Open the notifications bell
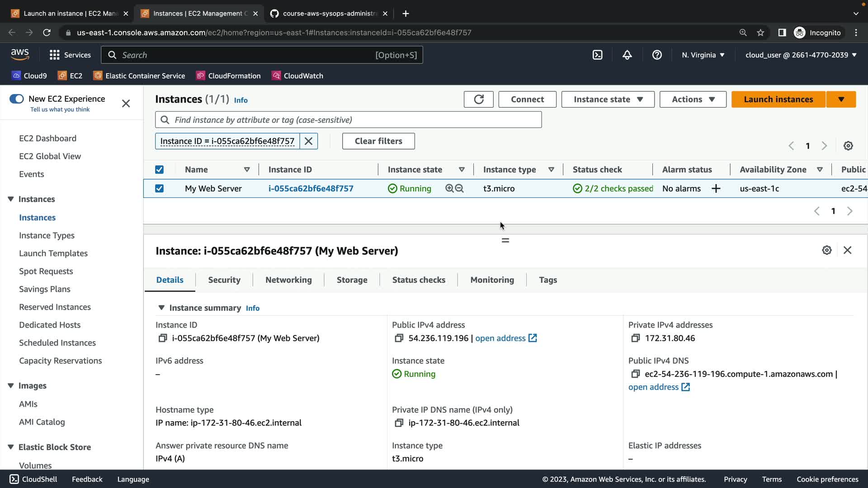The height and width of the screenshot is (488, 868). point(627,55)
